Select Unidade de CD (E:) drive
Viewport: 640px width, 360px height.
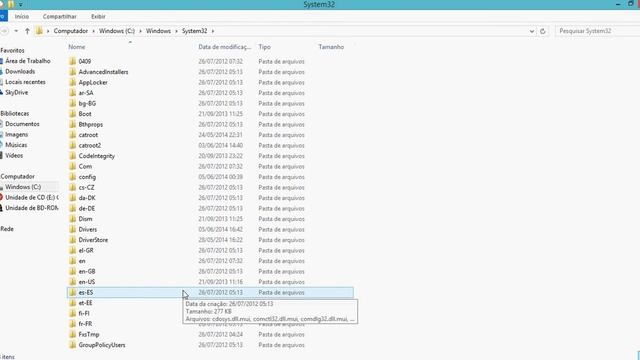pyautogui.click(x=31, y=198)
